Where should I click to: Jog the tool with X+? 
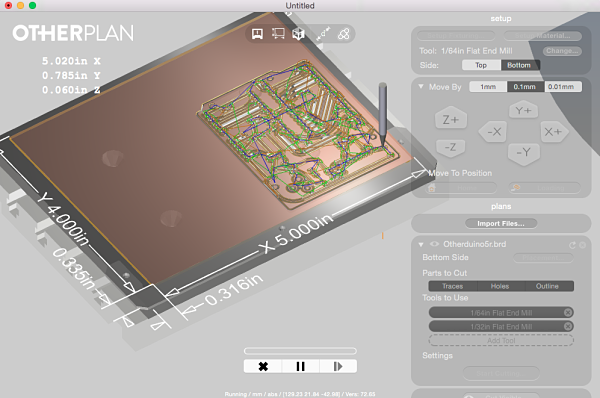click(x=553, y=132)
